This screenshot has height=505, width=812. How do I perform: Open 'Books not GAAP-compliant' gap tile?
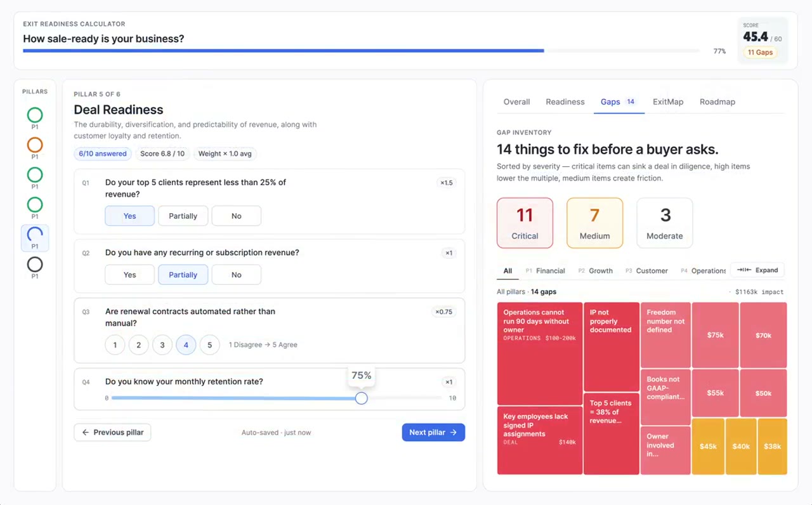click(x=665, y=397)
